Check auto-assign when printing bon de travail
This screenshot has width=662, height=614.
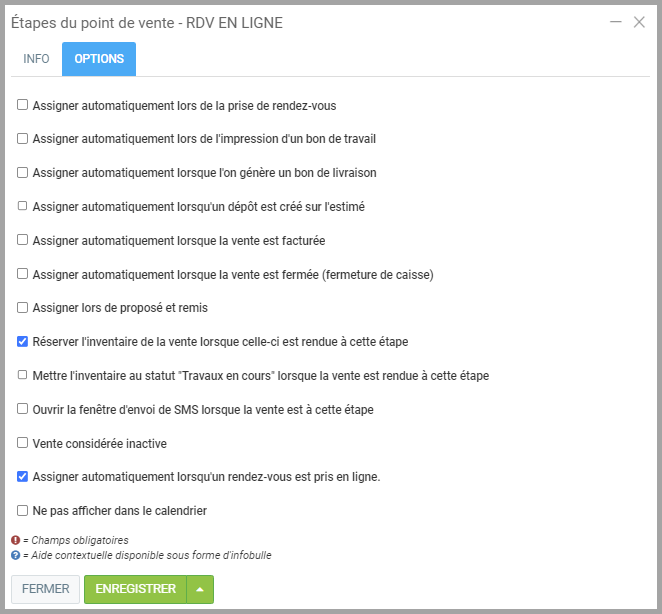pos(23,138)
